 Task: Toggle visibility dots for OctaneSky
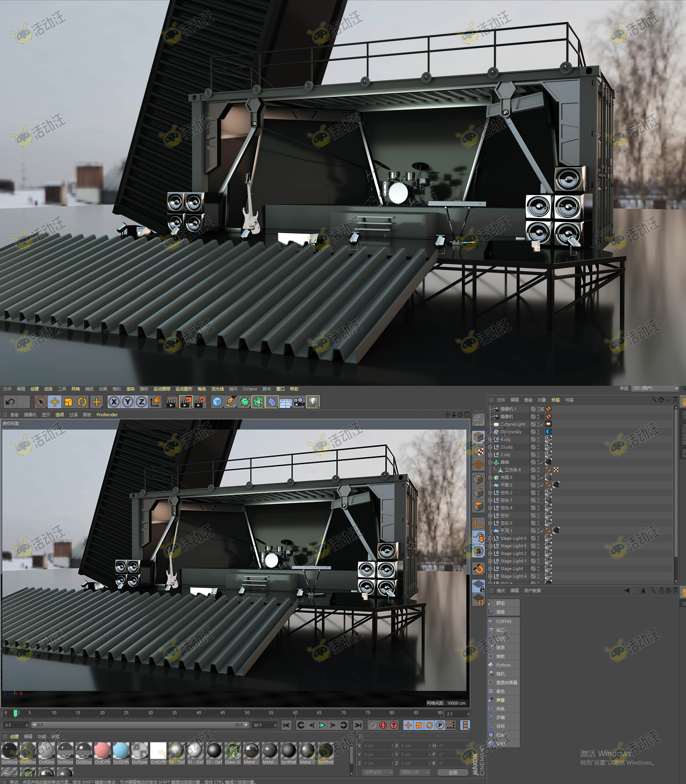538,432
